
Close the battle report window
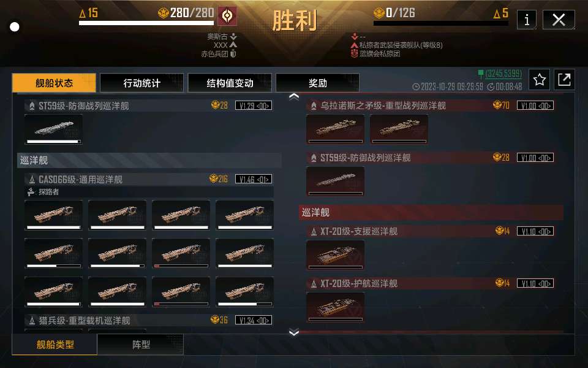(x=559, y=19)
